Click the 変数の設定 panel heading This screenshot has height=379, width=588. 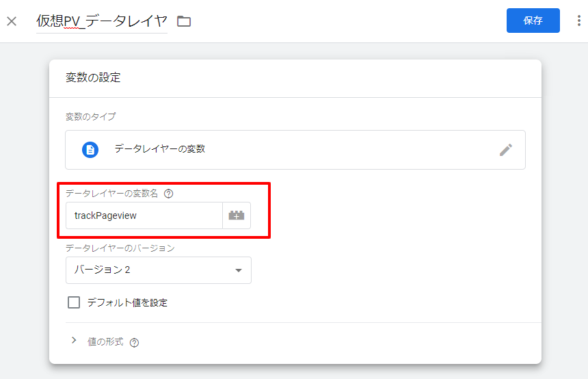(x=93, y=78)
